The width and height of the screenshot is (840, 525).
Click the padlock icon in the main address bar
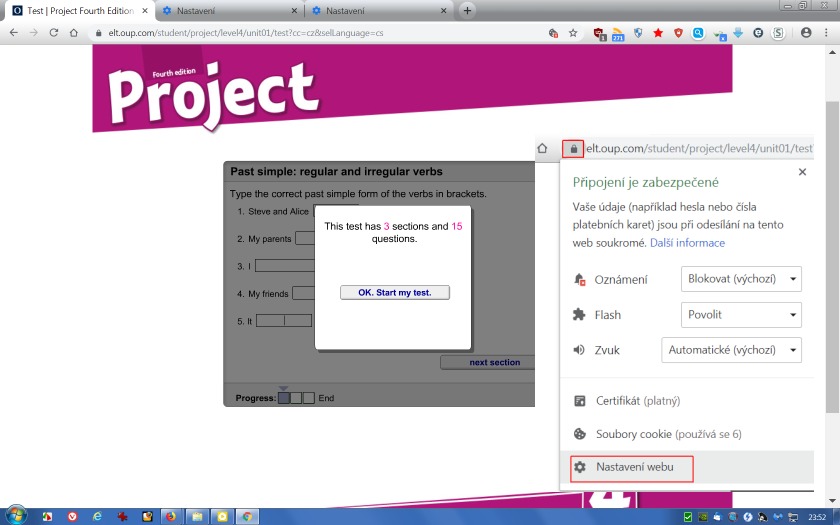click(x=98, y=33)
